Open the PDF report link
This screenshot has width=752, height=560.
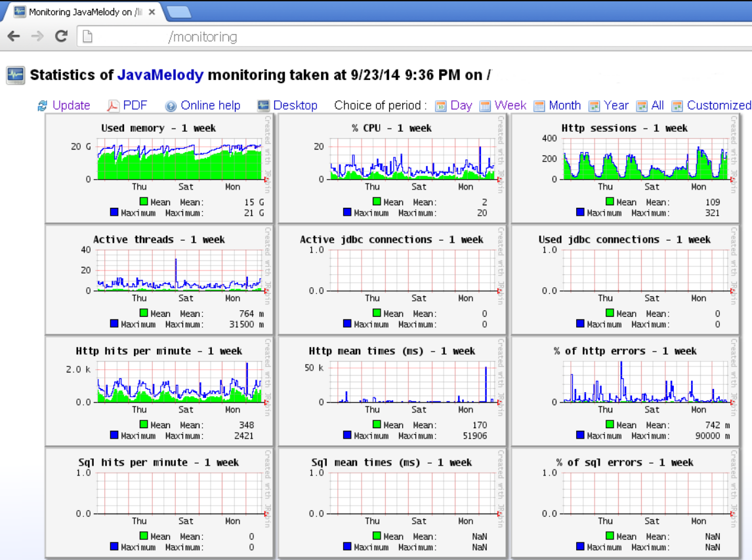click(135, 106)
